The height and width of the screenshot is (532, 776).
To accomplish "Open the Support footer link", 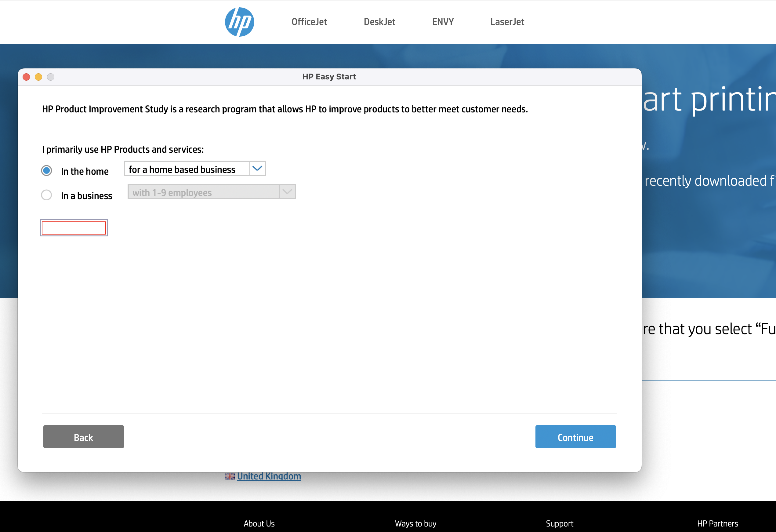I will tap(559, 523).
